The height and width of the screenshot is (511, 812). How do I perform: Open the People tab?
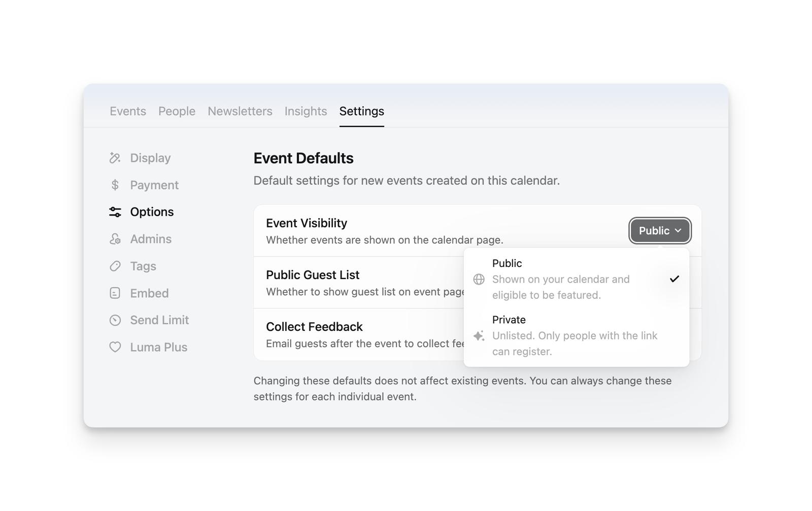pos(177,111)
